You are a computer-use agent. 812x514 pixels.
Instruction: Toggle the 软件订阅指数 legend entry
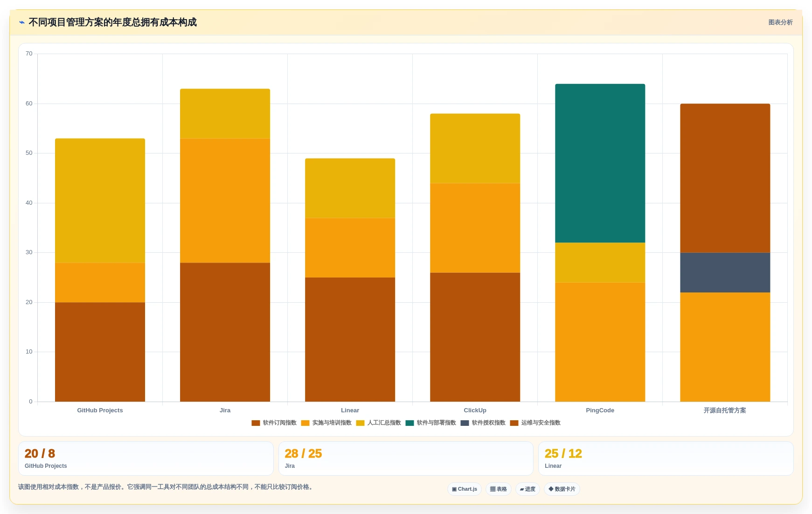274,423
